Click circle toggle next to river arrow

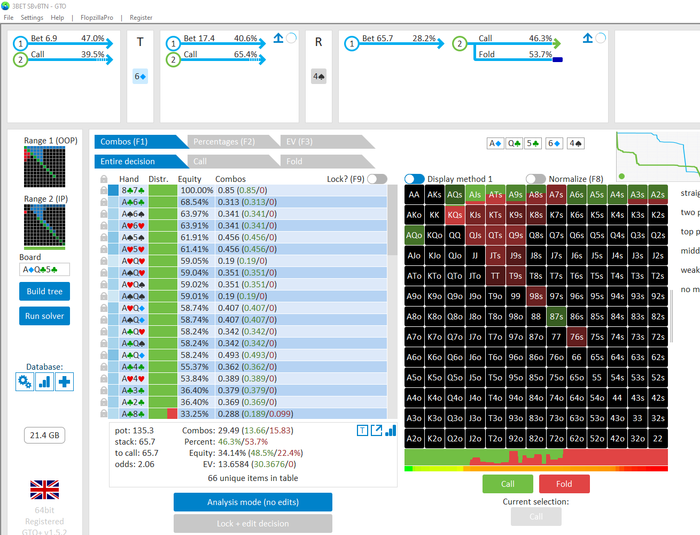601,38
